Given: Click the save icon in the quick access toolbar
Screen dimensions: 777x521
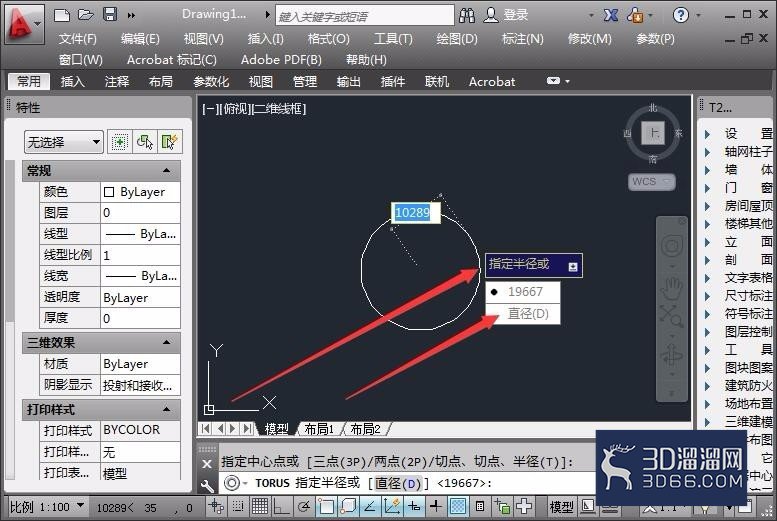Looking at the screenshot, I should pos(110,14).
